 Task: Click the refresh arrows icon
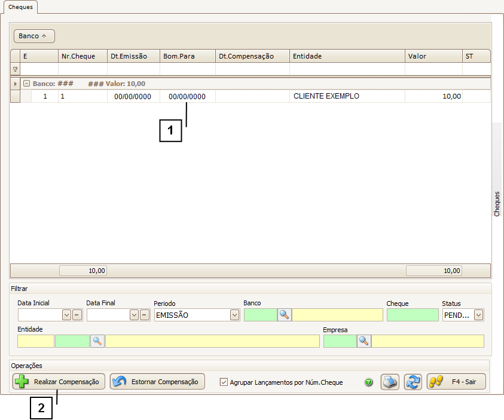[x=413, y=382]
